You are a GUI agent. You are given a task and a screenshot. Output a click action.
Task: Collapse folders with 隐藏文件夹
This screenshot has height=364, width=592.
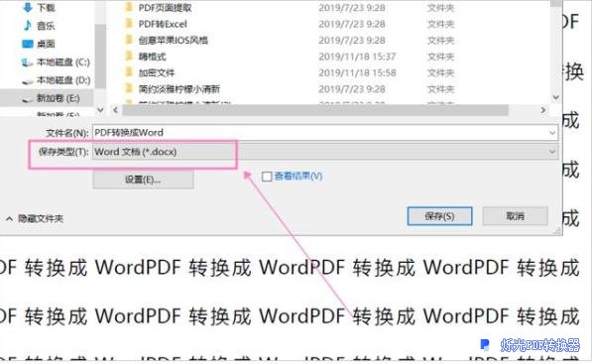tap(35, 218)
